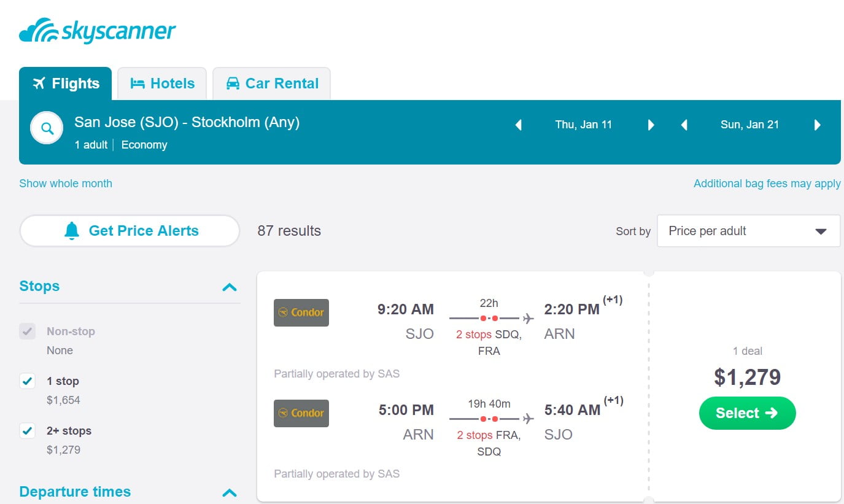Switch to the Car Rental tab
The width and height of the screenshot is (844, 504).
coord(271,83)
